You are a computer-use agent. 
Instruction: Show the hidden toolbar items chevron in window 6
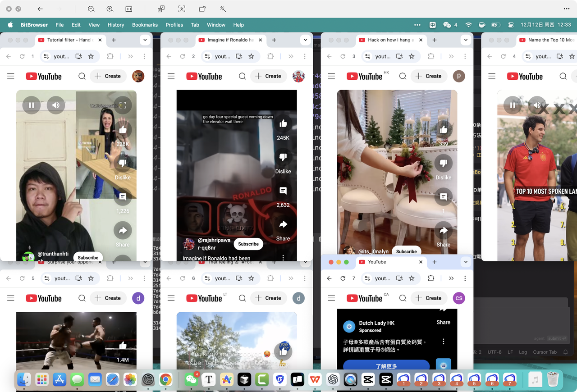[291, 278]
